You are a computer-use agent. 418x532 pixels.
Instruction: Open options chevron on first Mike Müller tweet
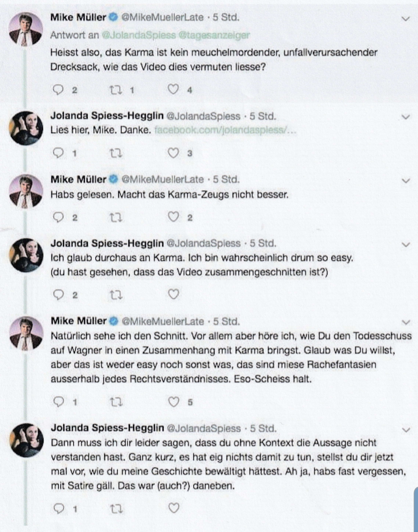[406, 19]
